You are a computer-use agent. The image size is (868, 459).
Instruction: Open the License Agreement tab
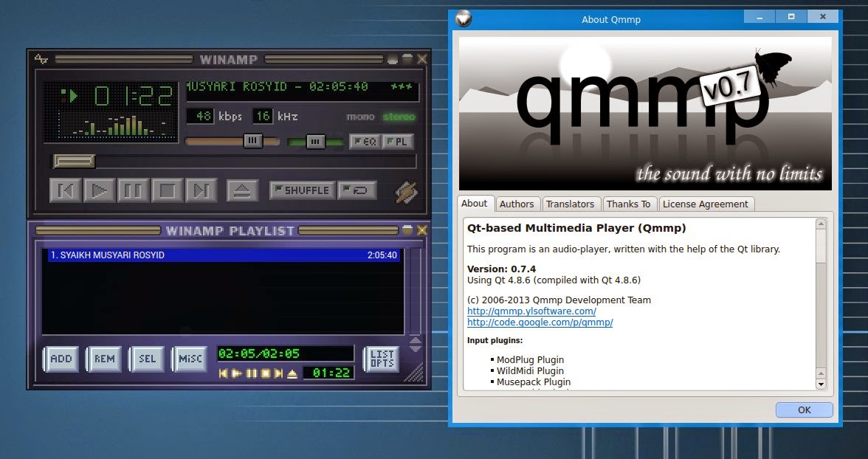(x=706, y=204)
